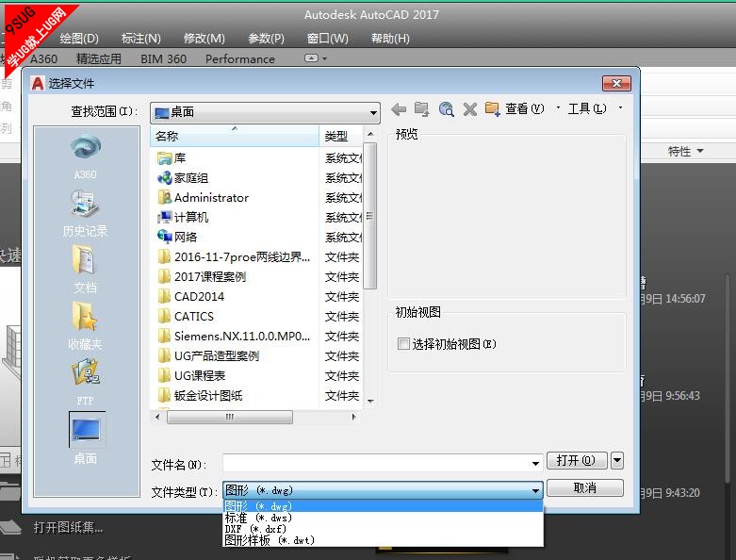Click the 打开(O) button

(x=577, y=460)
